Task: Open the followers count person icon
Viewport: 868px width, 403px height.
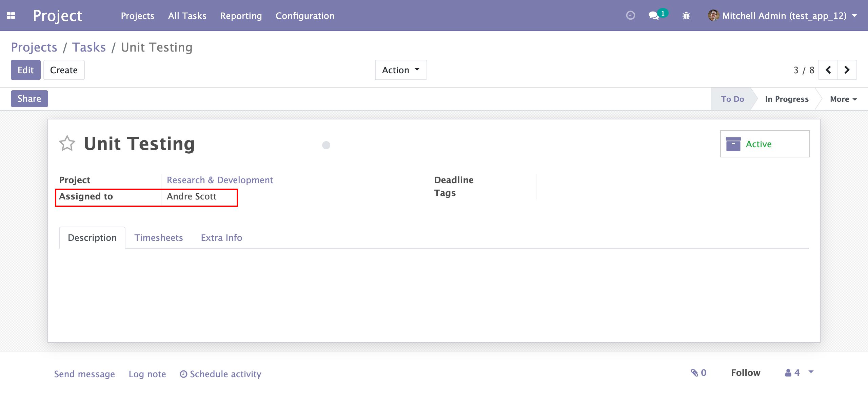Action: (792, 373)
